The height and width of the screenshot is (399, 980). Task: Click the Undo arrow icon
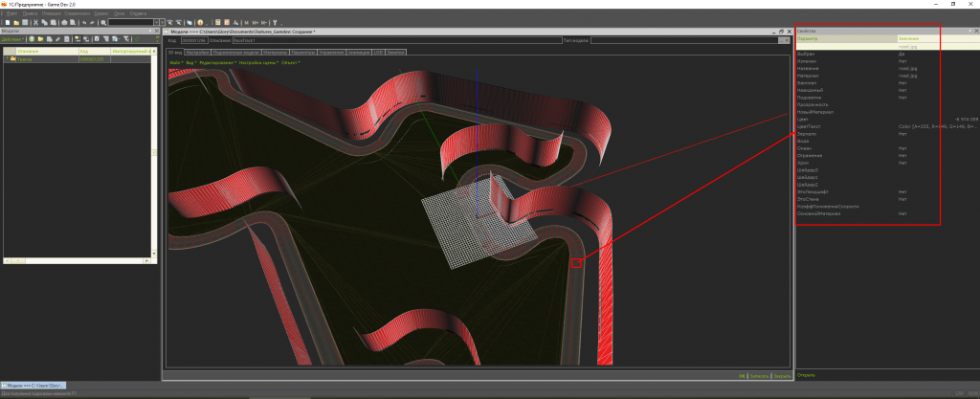pyautogui.click(x=84, y=22)
